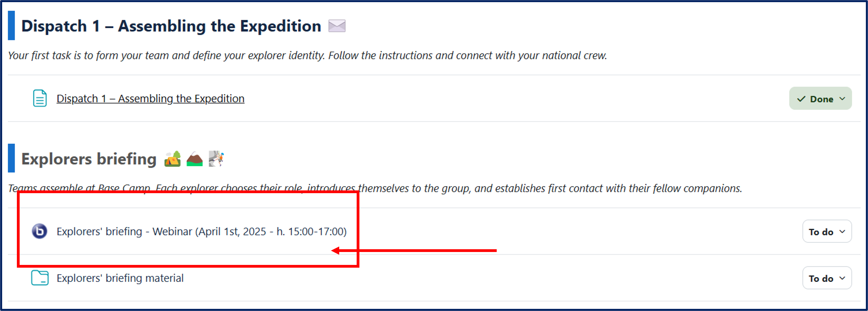
Task: Click the climber emoji in Explorers briefing heading
Action: point(216,159)
